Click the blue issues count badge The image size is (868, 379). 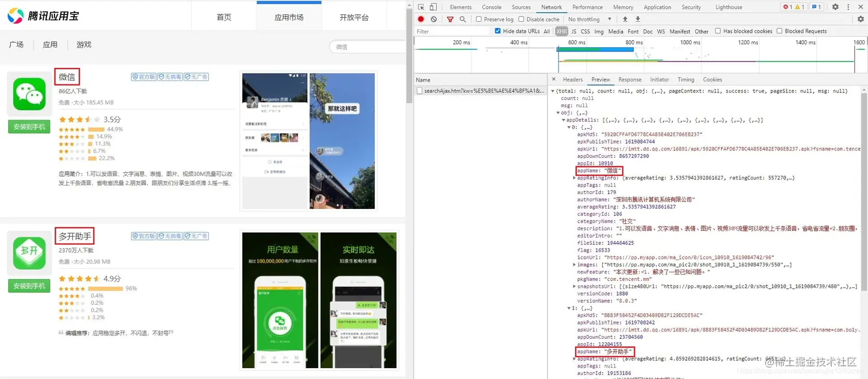click(x=816, y=7)
